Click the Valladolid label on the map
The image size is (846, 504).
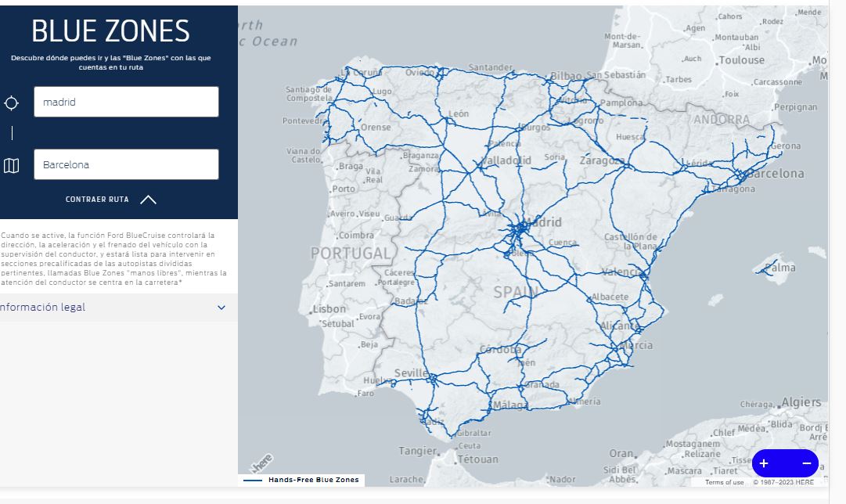pyautogui.click(x=506, y=160)
